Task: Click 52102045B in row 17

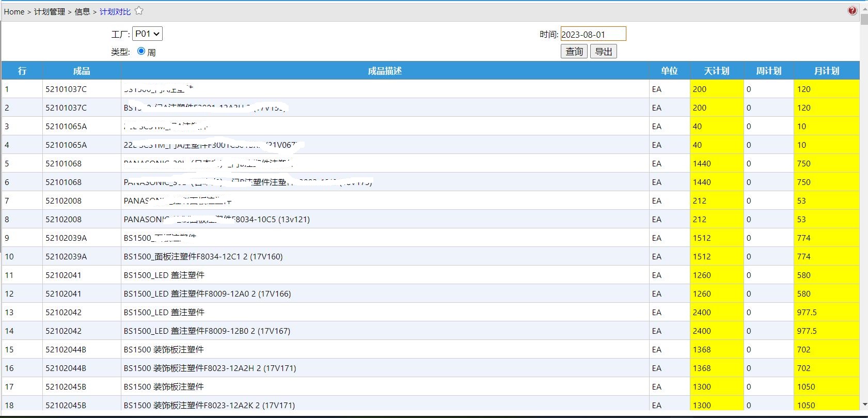Action: click(66, 386)
